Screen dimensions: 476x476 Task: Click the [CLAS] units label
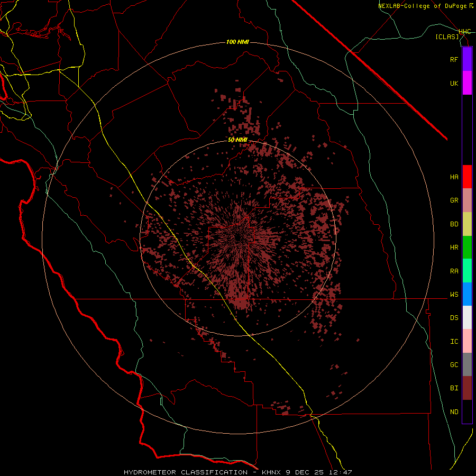[x=447, y=37]
